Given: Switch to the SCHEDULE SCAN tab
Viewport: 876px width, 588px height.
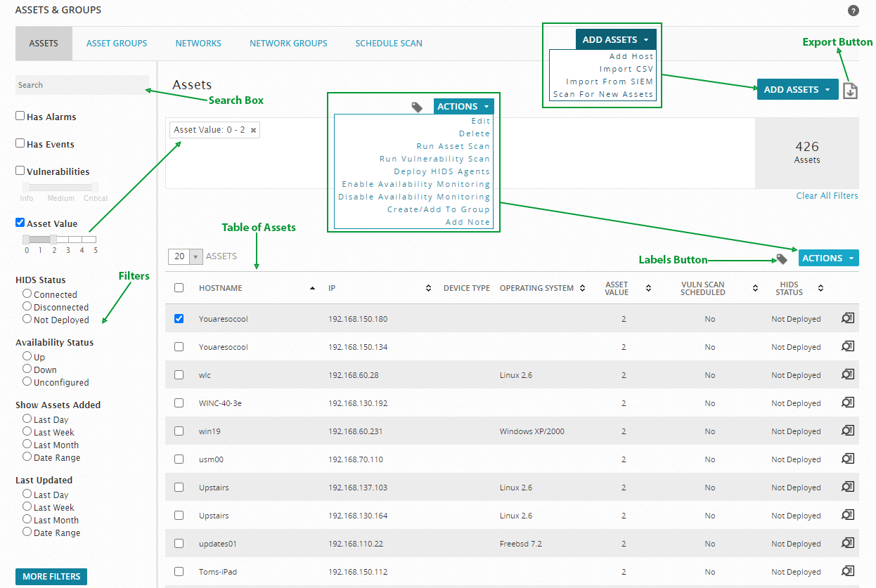Looking at the screenshot, I should click(x=389, y=44).
